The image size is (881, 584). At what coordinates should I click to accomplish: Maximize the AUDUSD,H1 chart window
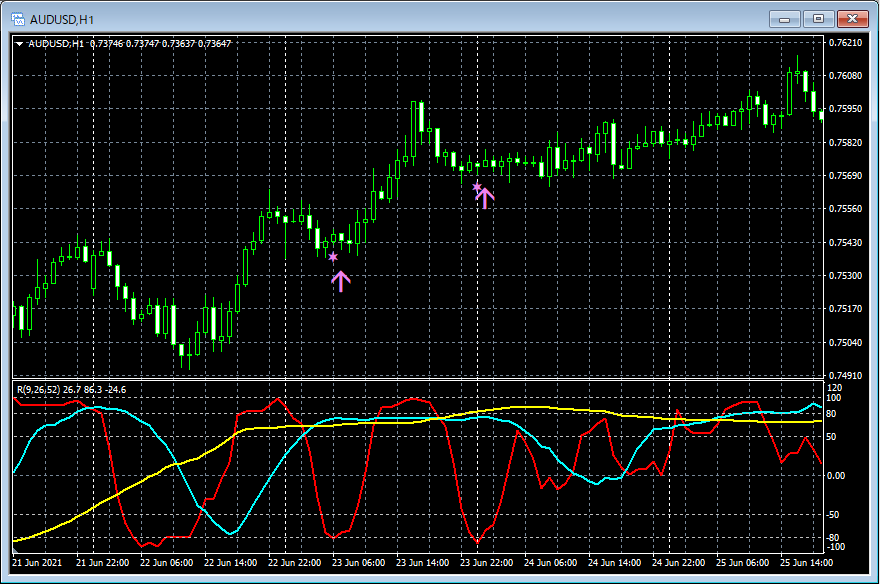[x=819, y=18]
